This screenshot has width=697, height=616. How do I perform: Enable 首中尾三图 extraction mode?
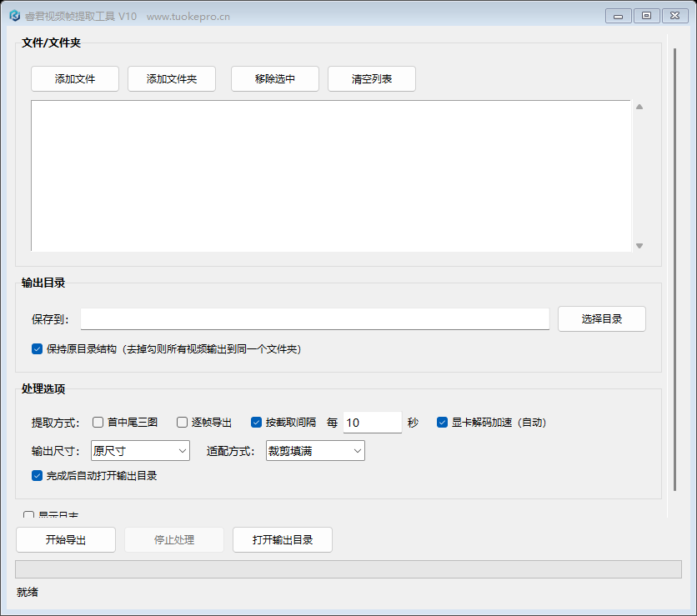[98, 423]
